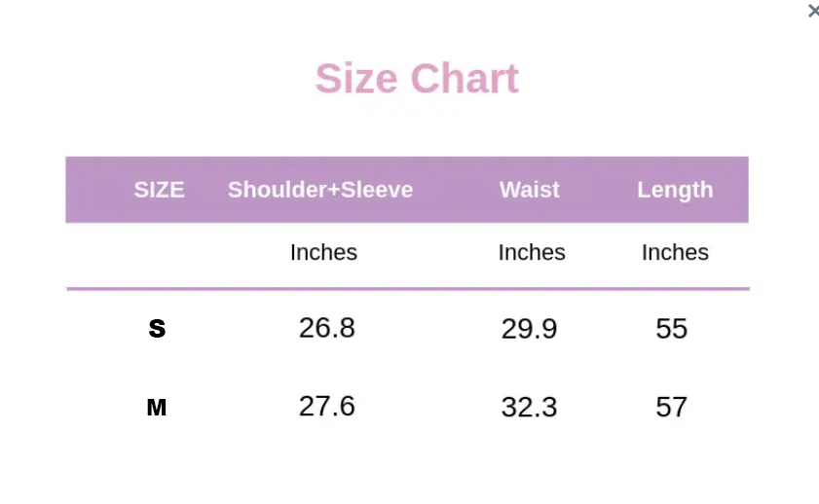Choose the M size label
819x504 pixels.
[x=157, y=408]
